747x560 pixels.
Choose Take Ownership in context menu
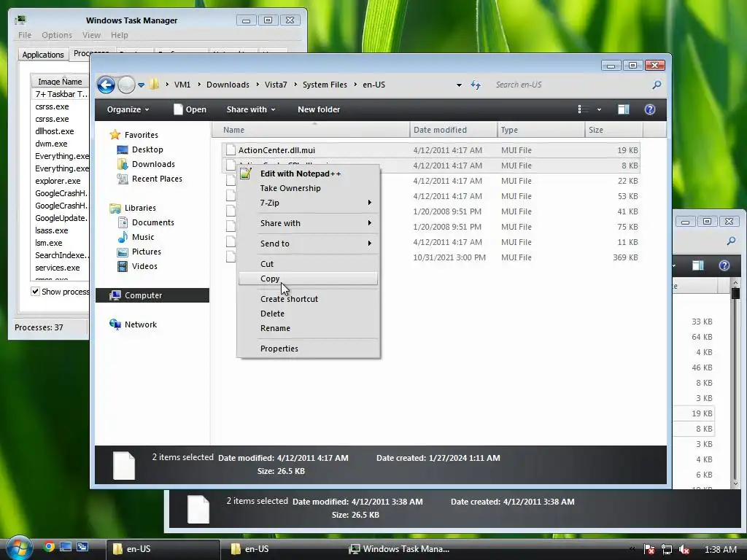pos(308,188)
